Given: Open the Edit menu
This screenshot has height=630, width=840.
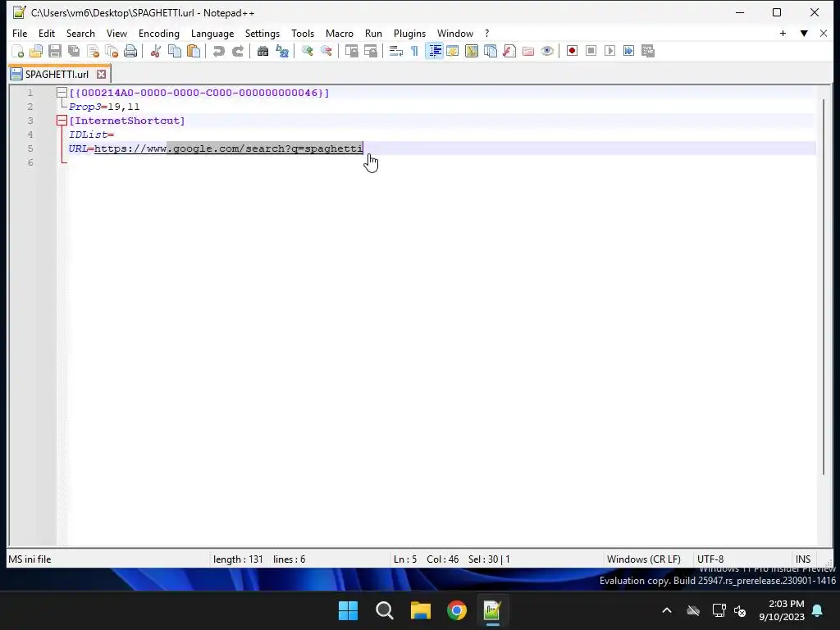Looking at the screenshot, I should [x=47, y=33].
